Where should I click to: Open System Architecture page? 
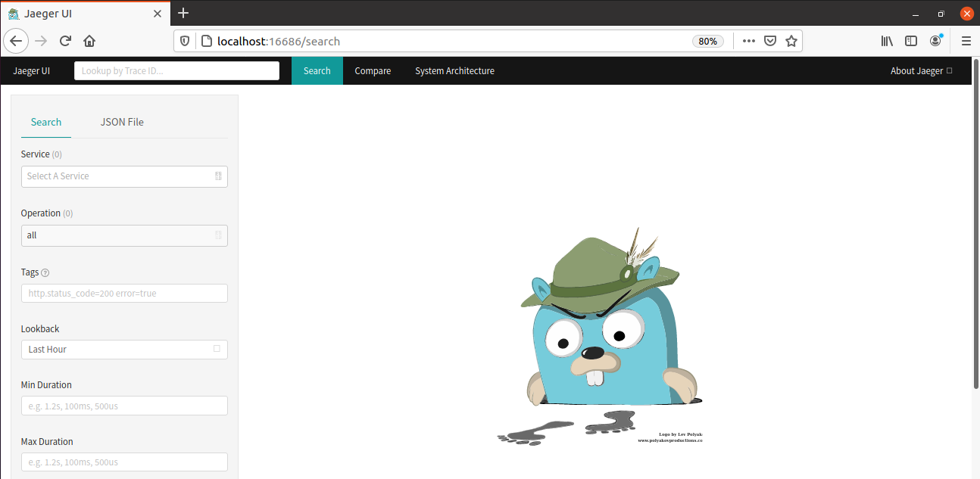pos(454,70)
